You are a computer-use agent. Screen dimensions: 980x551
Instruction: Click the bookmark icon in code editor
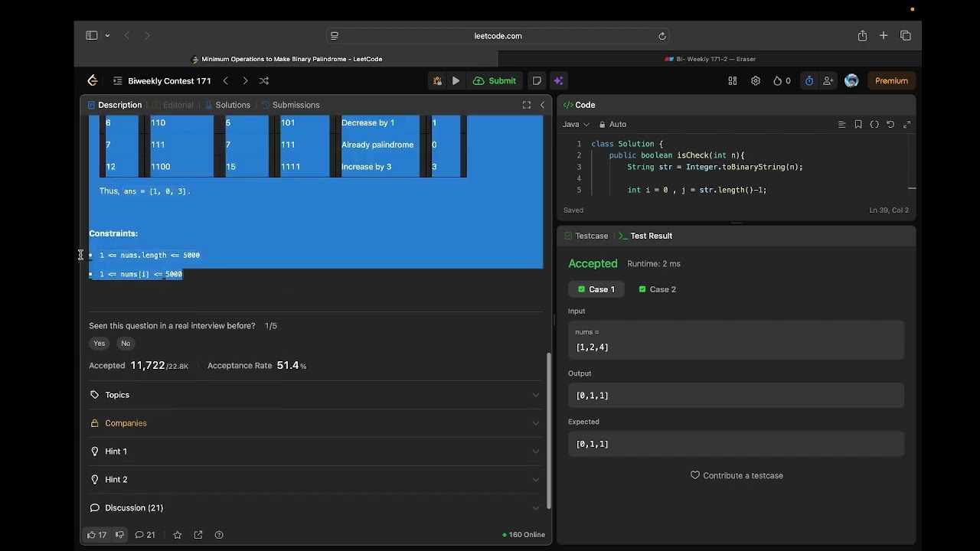(x=858, y=124)
